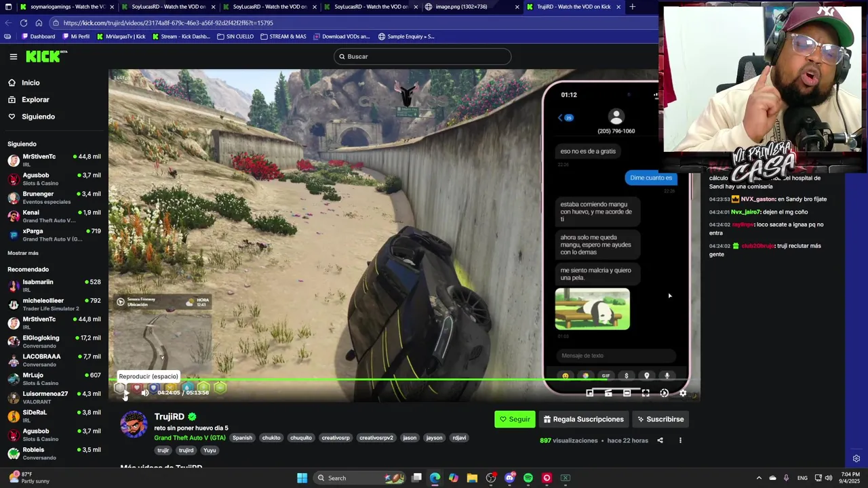Go to the Kick logo homepage

coord(46,56)
